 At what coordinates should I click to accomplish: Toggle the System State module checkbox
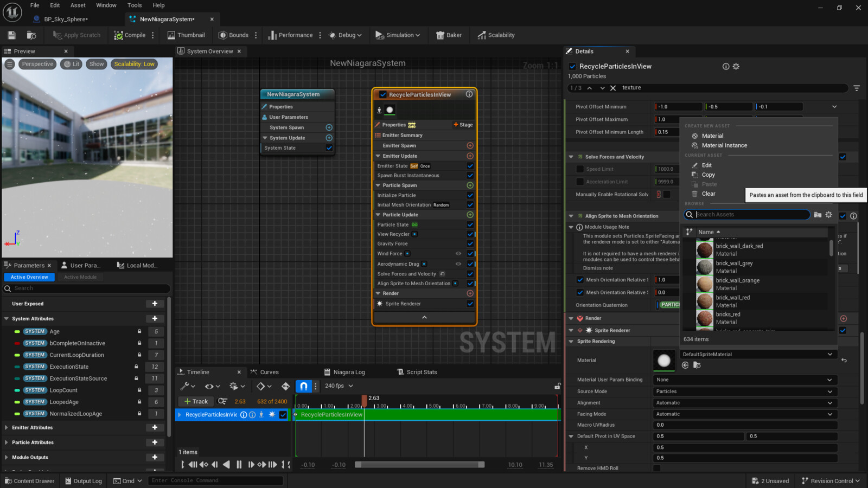pos(329,148)
